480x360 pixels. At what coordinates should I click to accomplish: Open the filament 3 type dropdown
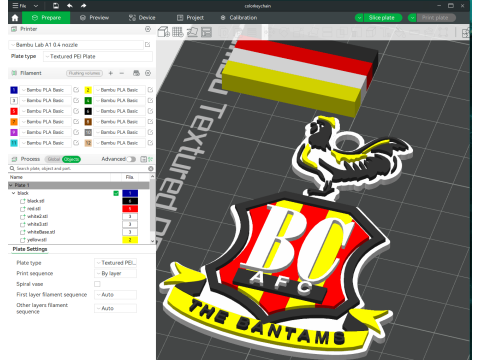(x=45, y=100)
